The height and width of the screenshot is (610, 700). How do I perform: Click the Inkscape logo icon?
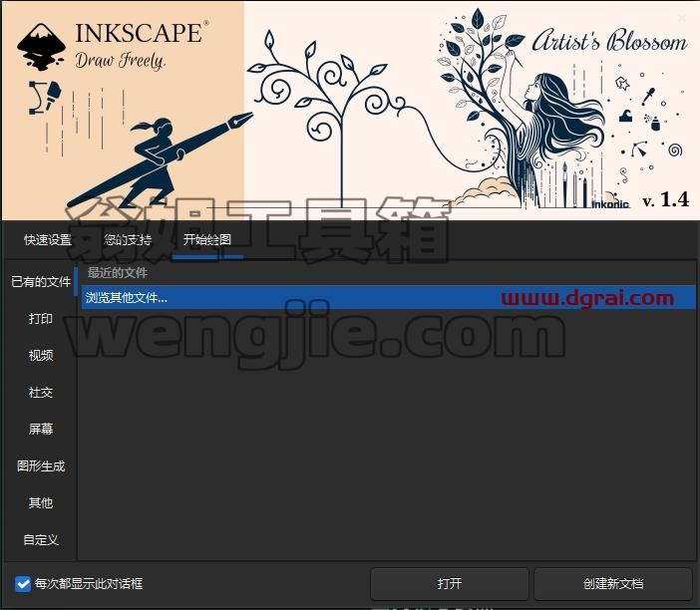(x=41, y=47)
